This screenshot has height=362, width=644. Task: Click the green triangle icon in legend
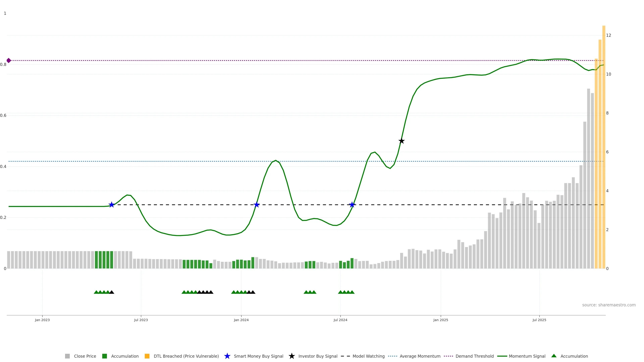click(554, 356)
